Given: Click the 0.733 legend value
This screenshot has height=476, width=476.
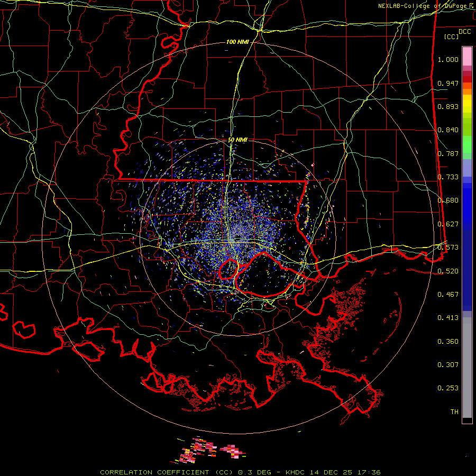Looking at the screenshot, I should (448, 177).
